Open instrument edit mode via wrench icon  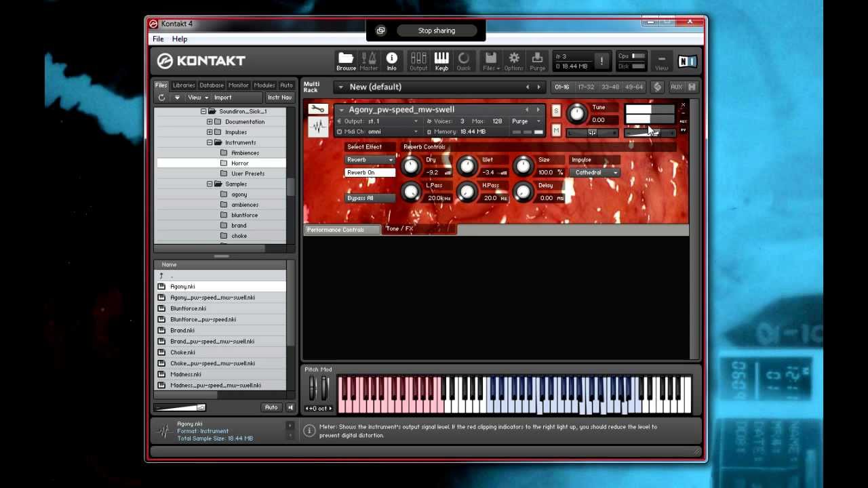pyautogui.click(x=317, y=109)
